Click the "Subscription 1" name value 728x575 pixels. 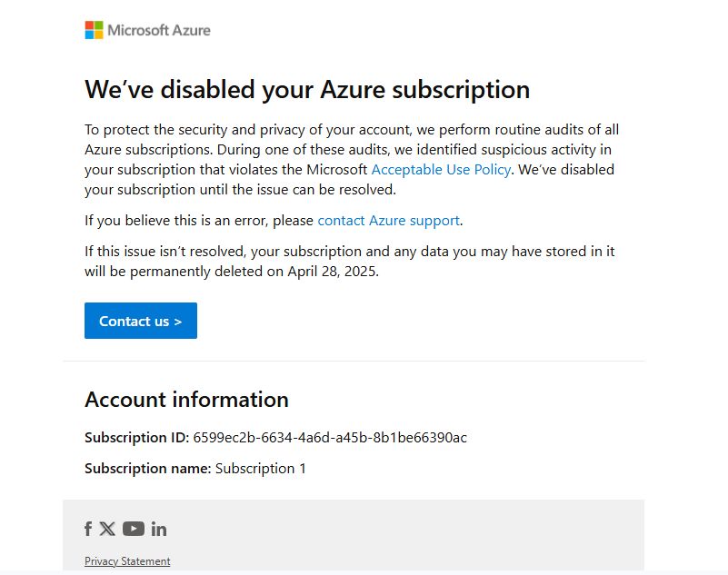click(x=261, y=468)
